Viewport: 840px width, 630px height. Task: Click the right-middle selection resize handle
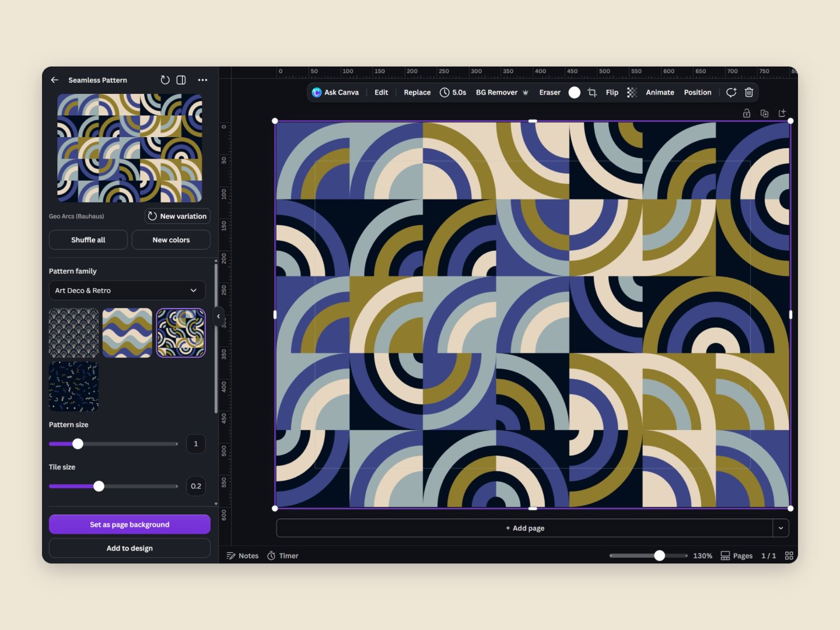point(790,315)
